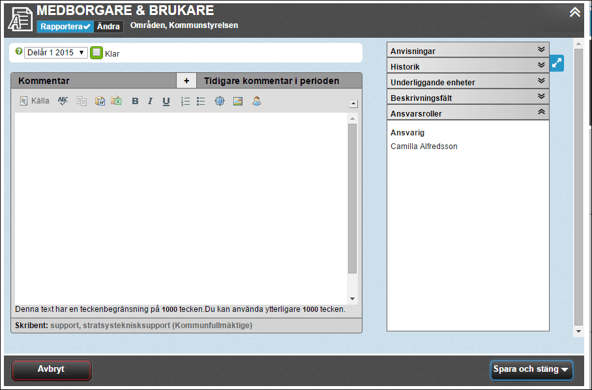This screenshot has height=390, width=592.
Task: Insert a bulleted list
Action: click(201, 101)
